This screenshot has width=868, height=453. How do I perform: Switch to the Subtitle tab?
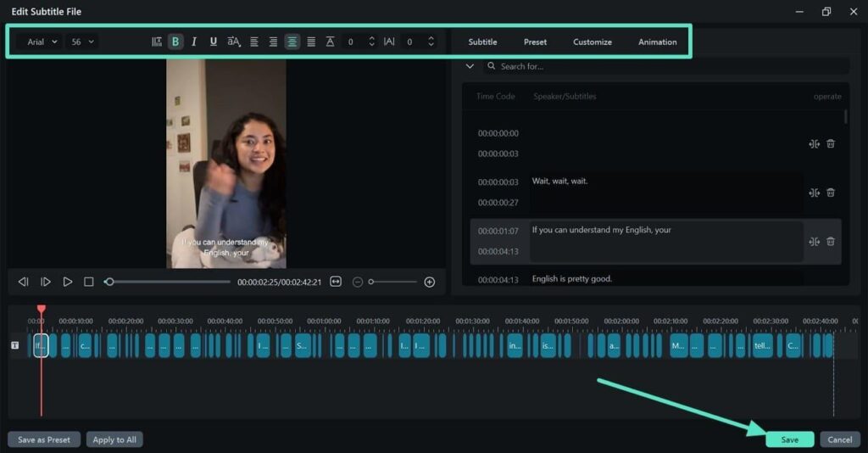coord(482,42)
